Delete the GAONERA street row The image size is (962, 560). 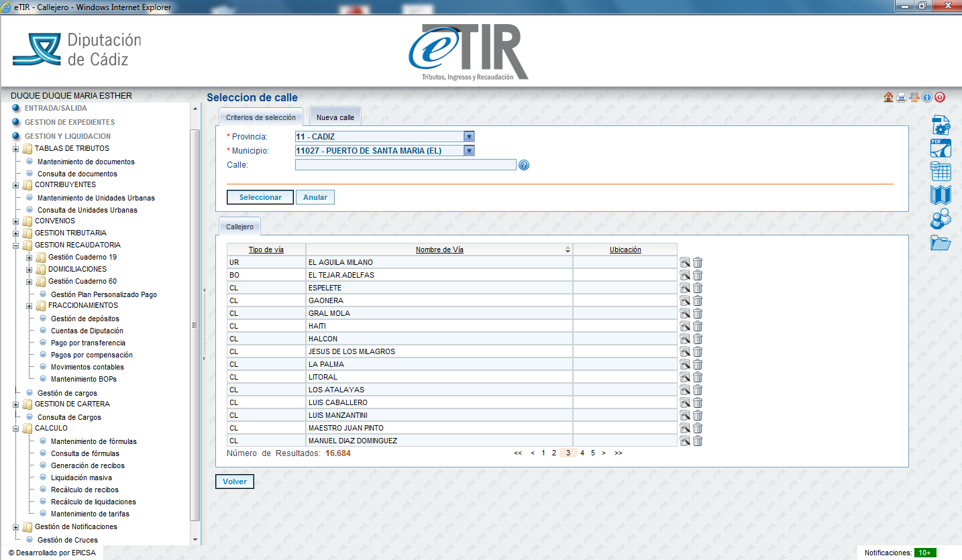coord(698,300)
